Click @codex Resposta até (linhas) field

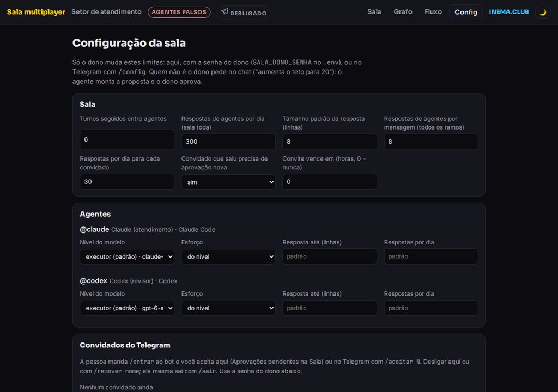coord(330,308)
